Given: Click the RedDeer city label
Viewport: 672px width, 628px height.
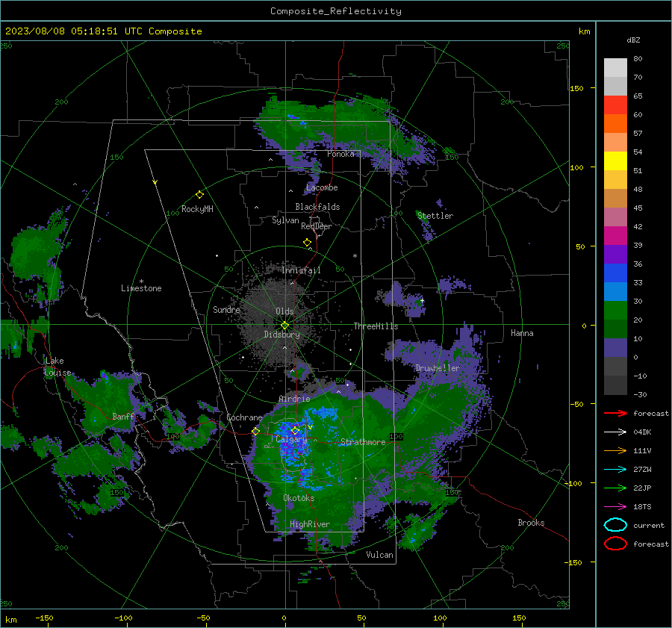Looking at the screenshot, I should (317, 226).
